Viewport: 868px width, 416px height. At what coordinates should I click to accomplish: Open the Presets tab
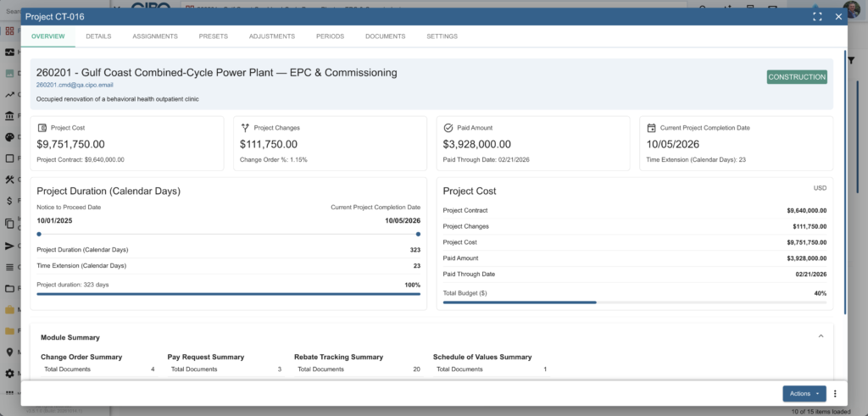pos(213,36)
